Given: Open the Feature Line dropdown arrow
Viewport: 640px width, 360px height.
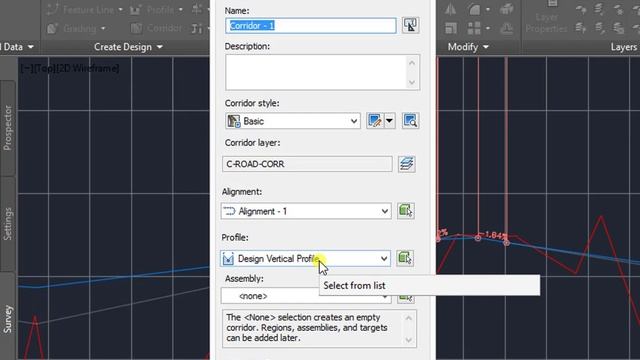Looking at the screenshot, I should pos(120,10).
